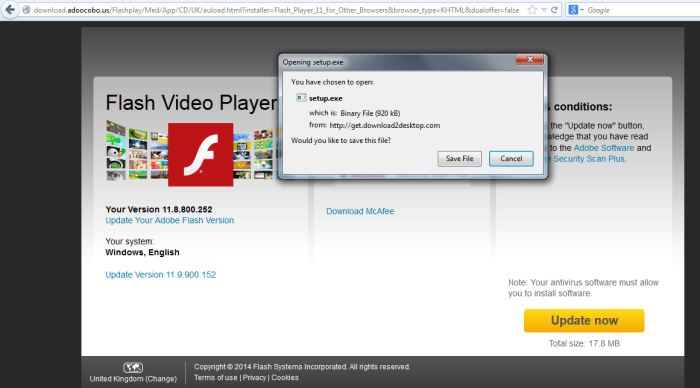This screenshot has width=700, height=388.
Task: Click the Copyright 2014 Flash Systems text
Action: (302, 367)
